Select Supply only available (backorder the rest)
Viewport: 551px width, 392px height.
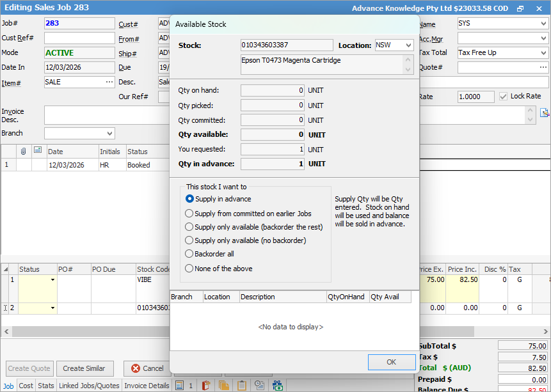pyautogui.click(x=189, y=227)
